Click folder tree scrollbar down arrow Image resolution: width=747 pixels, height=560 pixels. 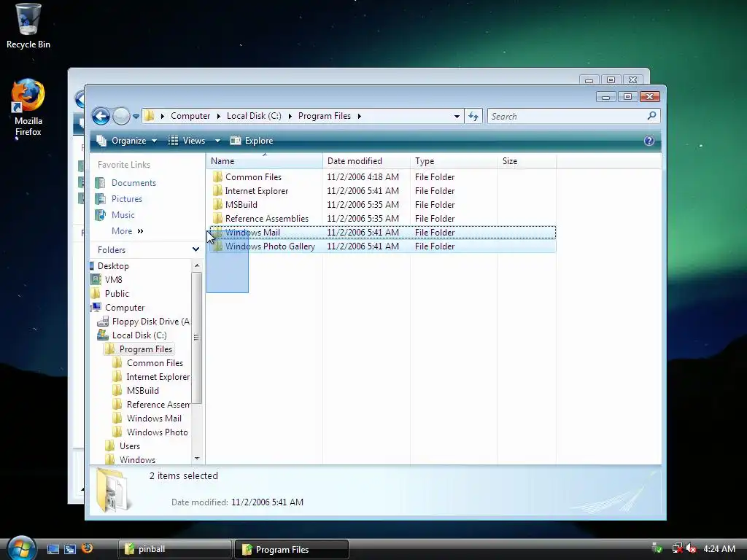197,459
